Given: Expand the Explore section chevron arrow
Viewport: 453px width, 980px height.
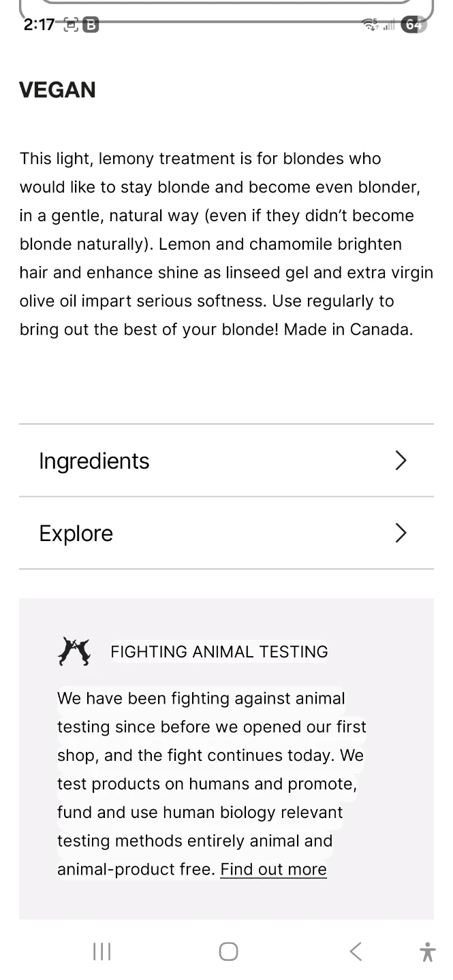Looking at the screenshot, I should click(401, 533).
